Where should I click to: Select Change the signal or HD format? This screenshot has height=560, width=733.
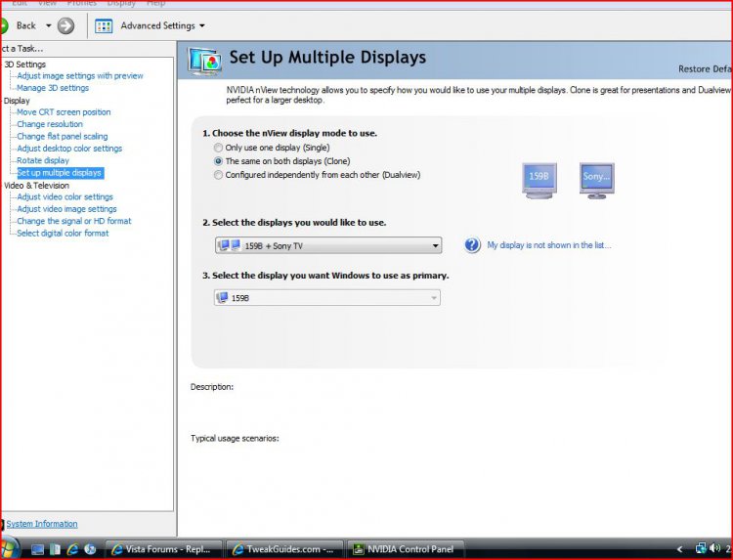tap(74, 221)
